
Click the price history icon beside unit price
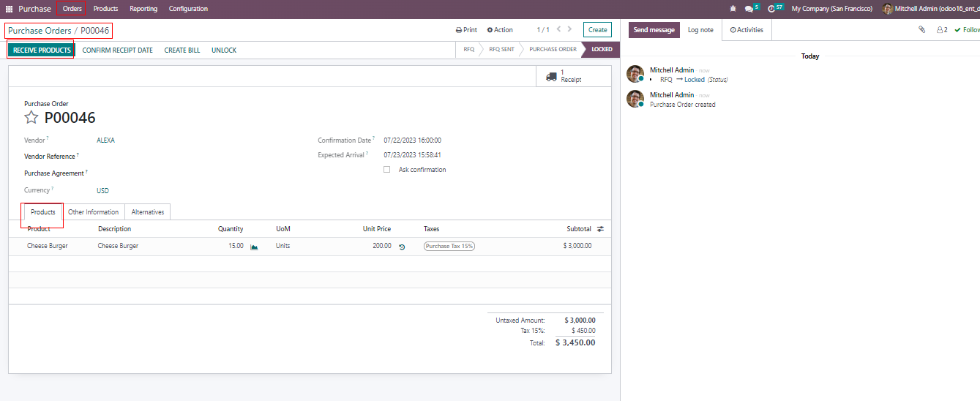[402, 247]
